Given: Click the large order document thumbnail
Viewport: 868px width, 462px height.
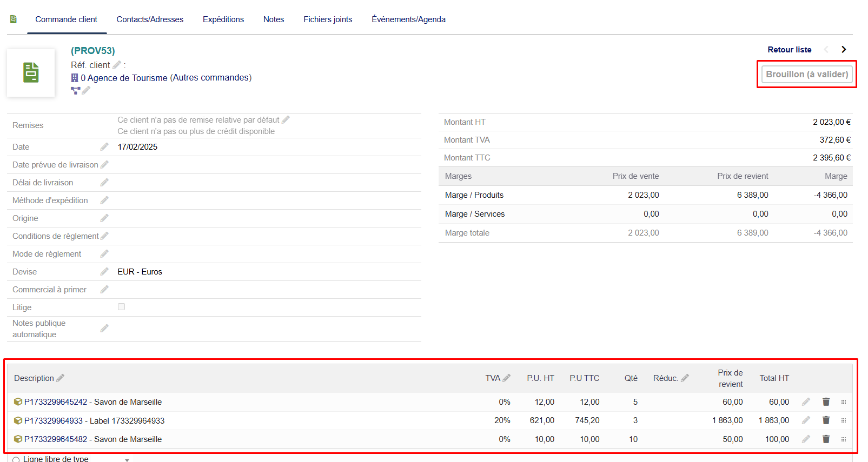Looking at the screenshot, I should [31, 72].
